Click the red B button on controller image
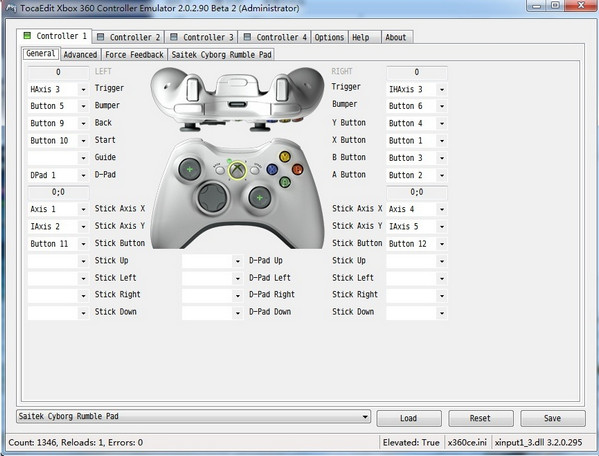 tap(297, 169)
